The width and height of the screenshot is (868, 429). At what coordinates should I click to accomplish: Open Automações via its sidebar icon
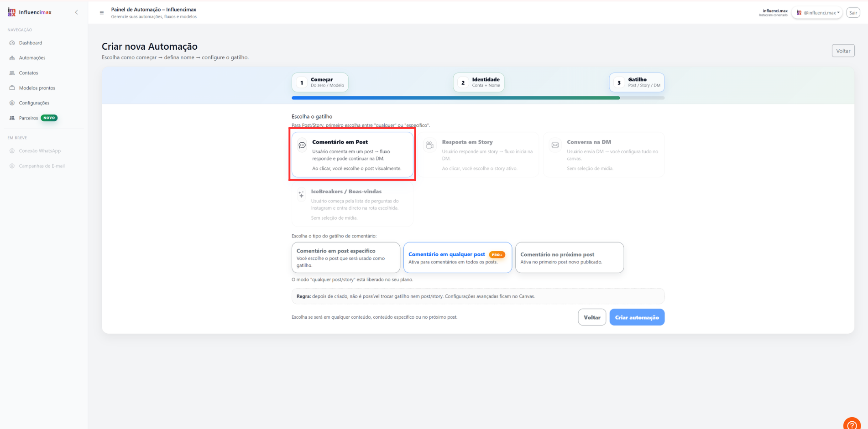tap(12, 58)
